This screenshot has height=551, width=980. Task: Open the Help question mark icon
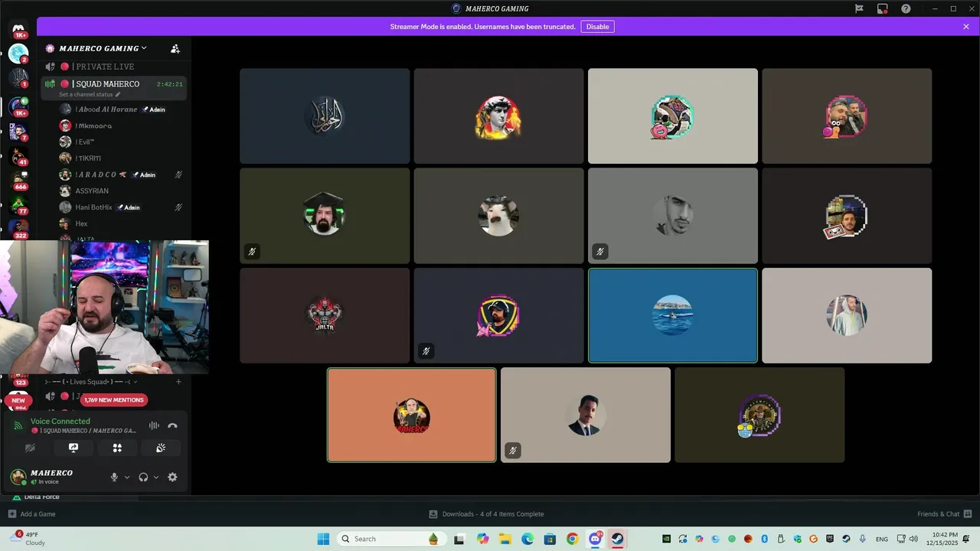click(906, 8)
